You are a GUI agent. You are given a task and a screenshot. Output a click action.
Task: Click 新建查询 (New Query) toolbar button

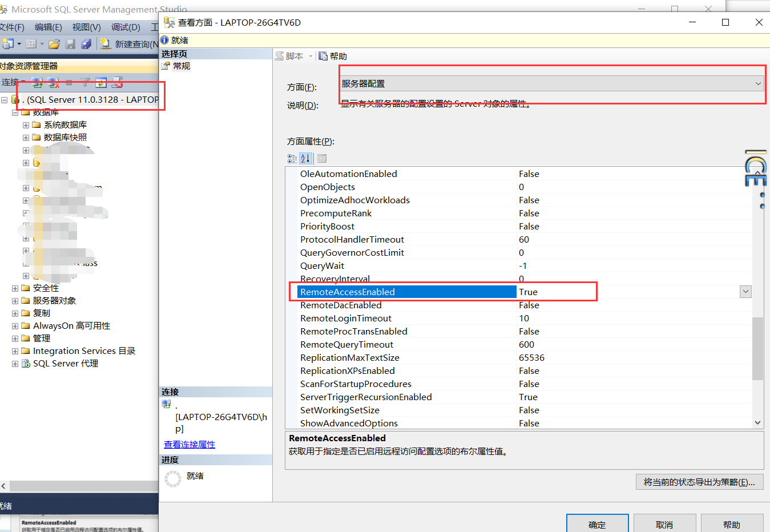click(129, 44)
